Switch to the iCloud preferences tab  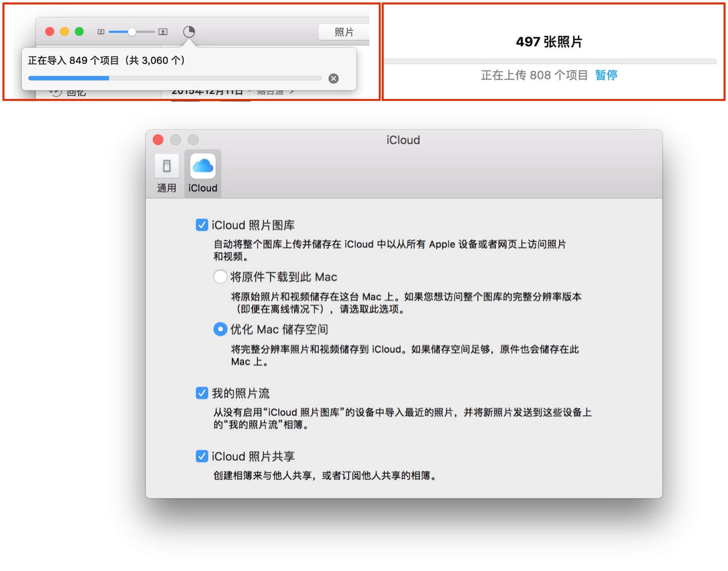click(202, 174)
